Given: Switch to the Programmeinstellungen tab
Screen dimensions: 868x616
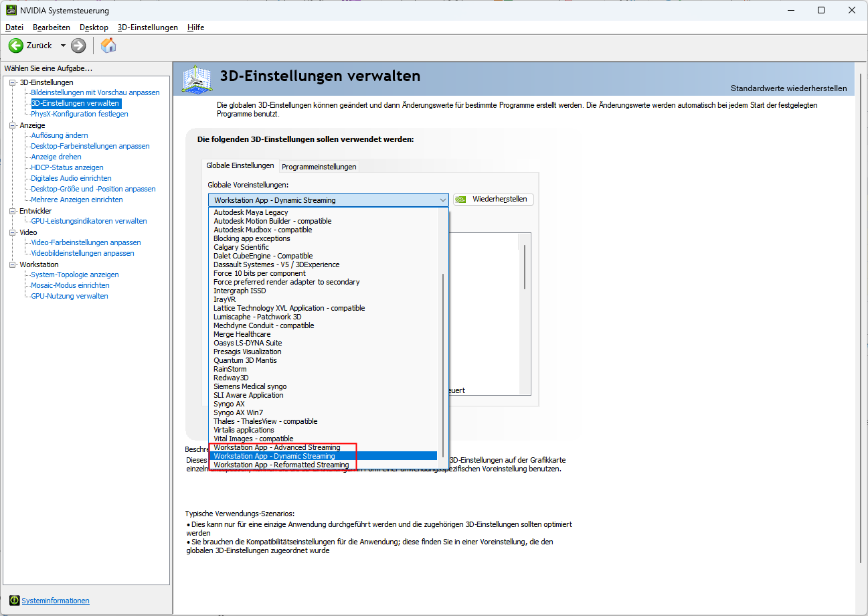Looking at the screenshot, I should tap(319, 167).
